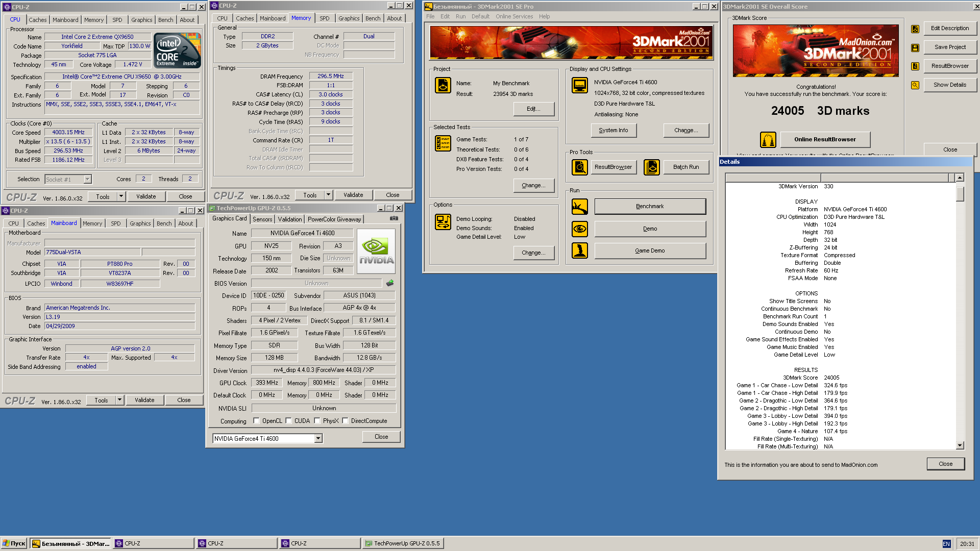Click the Game Demo button
This screenshot has height=551, width=980.
(650, 251)
